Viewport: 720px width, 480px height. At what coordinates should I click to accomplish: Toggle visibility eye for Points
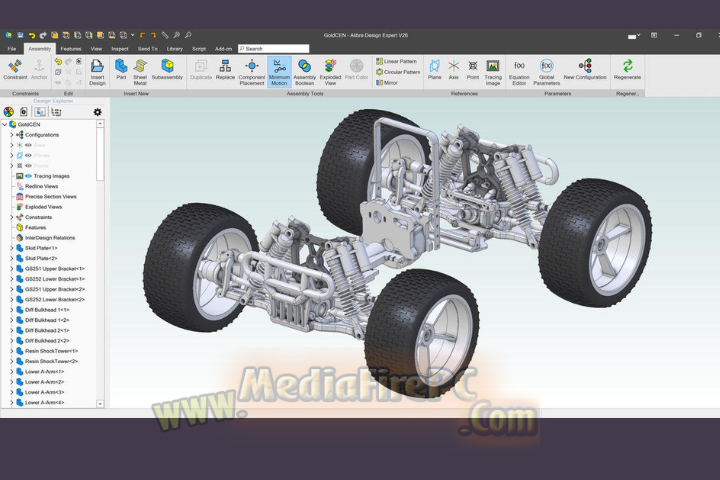[28, 165]
